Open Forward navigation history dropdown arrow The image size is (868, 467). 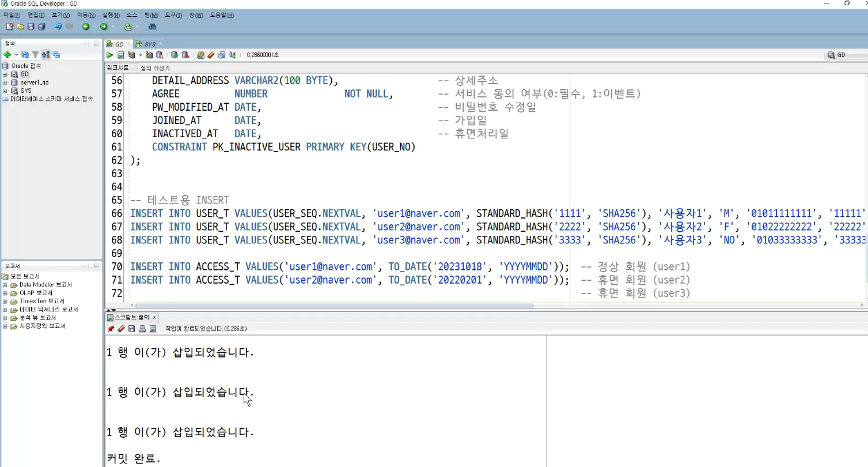point(112,27)
